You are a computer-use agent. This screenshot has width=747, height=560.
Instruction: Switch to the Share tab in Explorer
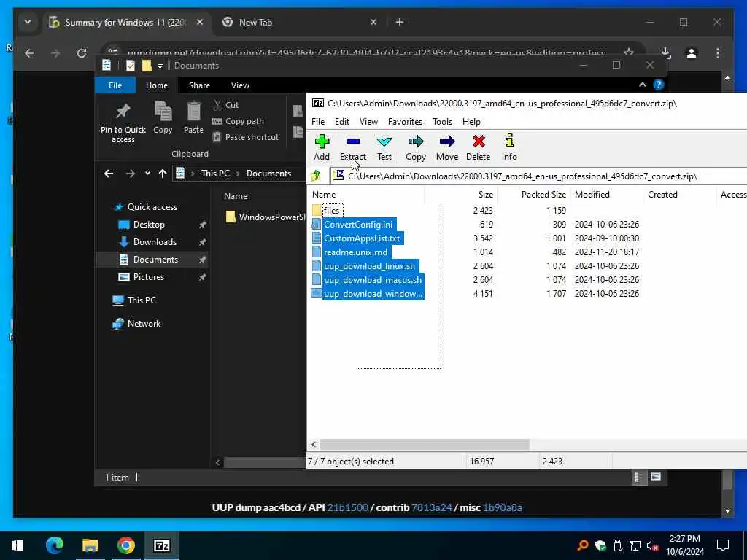(x=199, y=85)
